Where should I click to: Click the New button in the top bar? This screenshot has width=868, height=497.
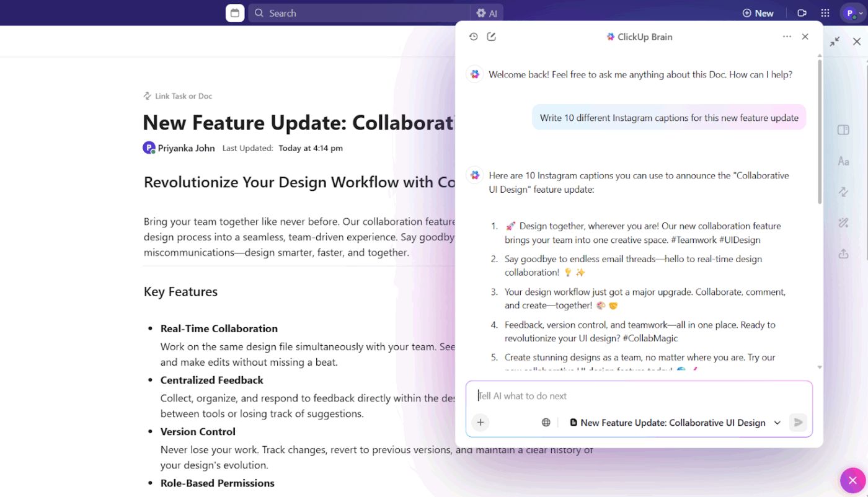(758, 12)
